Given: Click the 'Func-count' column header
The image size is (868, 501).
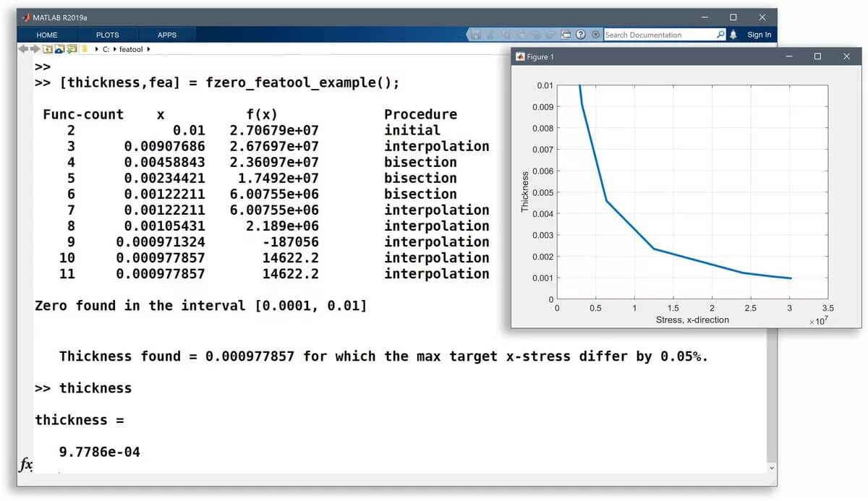Looking at the screenshot, I should tap(83, 114).
